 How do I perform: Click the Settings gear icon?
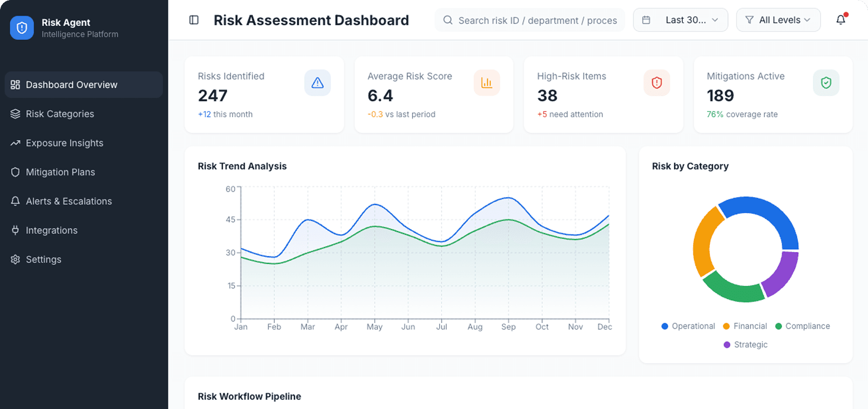click(x=15, y=260)
